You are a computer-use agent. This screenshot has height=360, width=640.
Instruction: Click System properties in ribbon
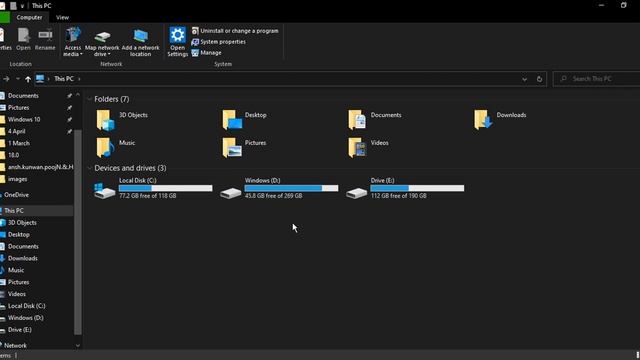click(x=219, y=42)
